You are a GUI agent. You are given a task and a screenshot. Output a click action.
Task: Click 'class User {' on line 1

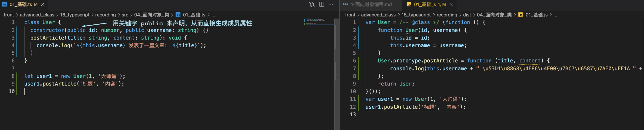coord(43,22)
